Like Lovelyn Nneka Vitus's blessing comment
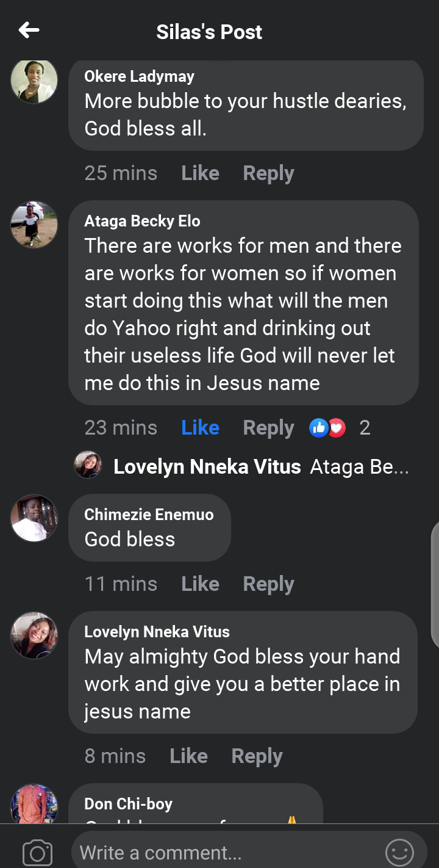Screen dimensions: 439x868 188,756
